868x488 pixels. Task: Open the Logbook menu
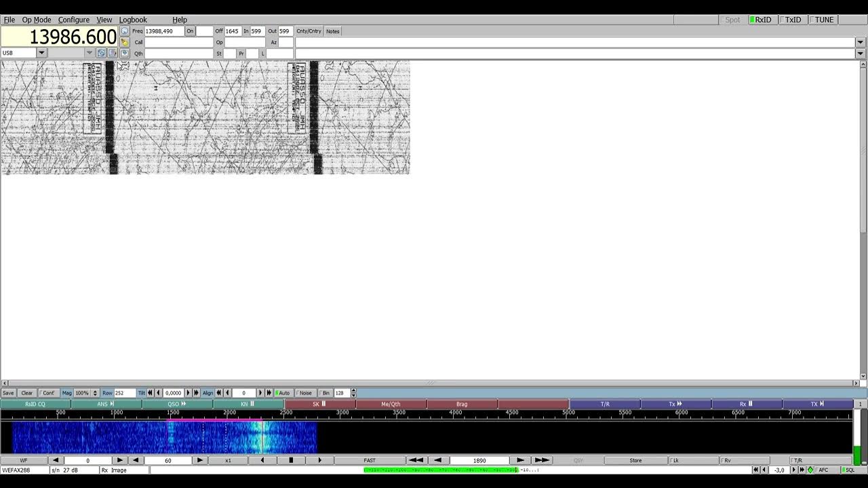point(133,20)
